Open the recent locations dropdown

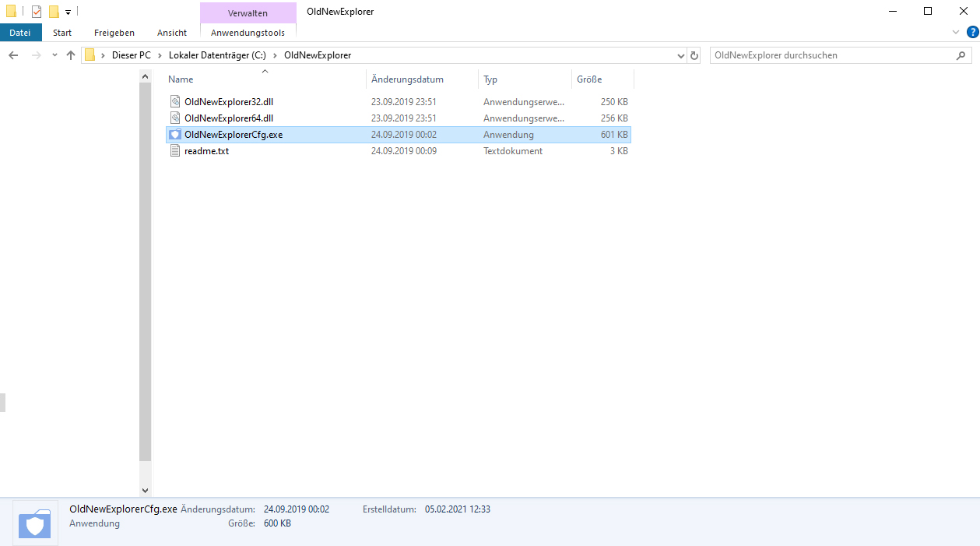click(54, 55)
